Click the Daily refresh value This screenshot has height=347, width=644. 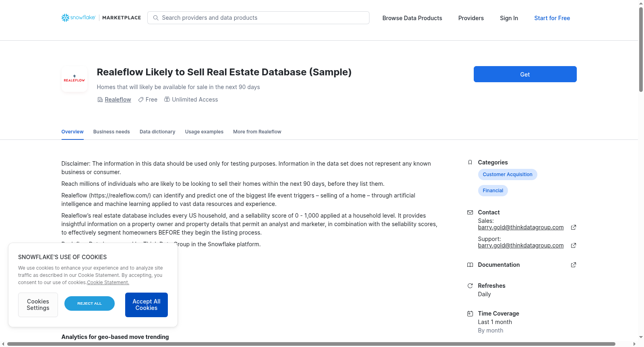point(484,294)
